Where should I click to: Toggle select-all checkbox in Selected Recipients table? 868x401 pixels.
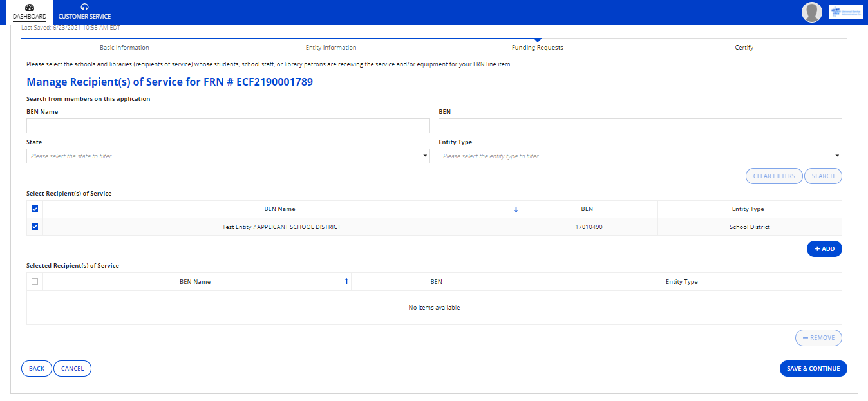35,281
